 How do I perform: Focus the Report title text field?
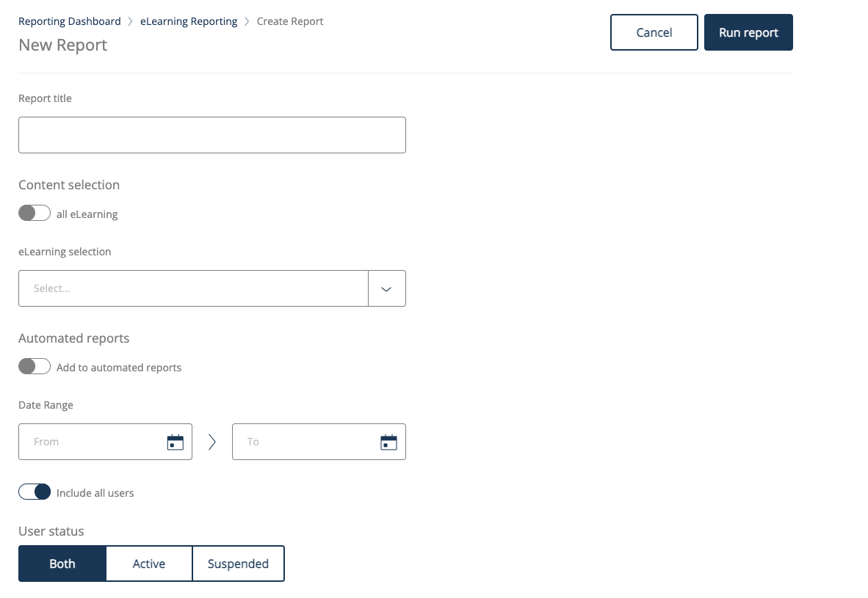tap(211, 135)
